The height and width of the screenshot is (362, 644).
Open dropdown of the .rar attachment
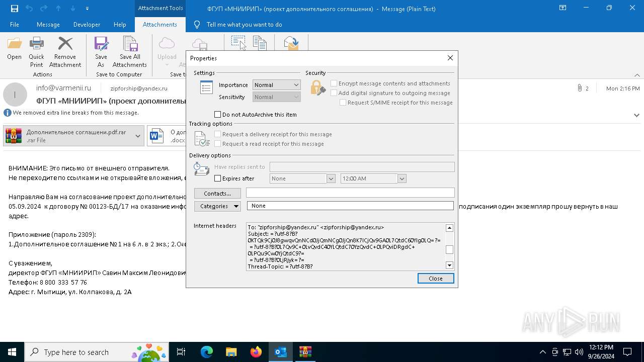137,136
